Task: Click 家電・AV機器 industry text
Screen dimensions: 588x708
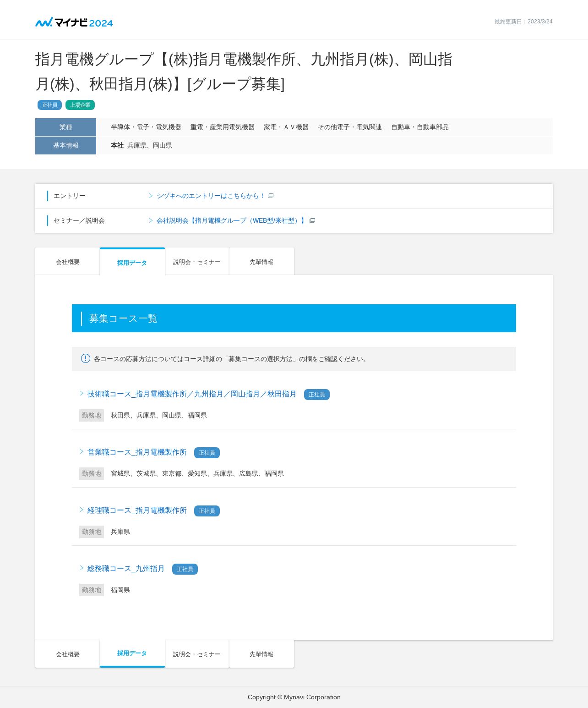Action: point(286,127)
